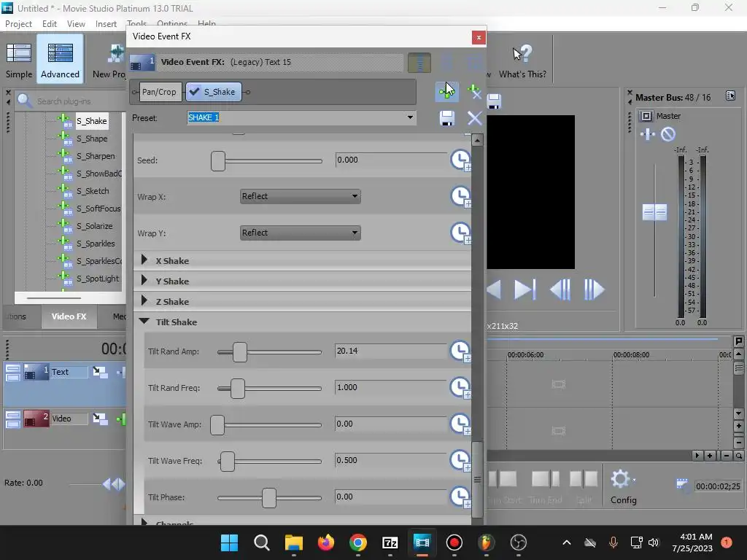This screenshot has height=560, width=747.
Task: Select S_SpotLight in plug-in list
Action: point(98,279)
